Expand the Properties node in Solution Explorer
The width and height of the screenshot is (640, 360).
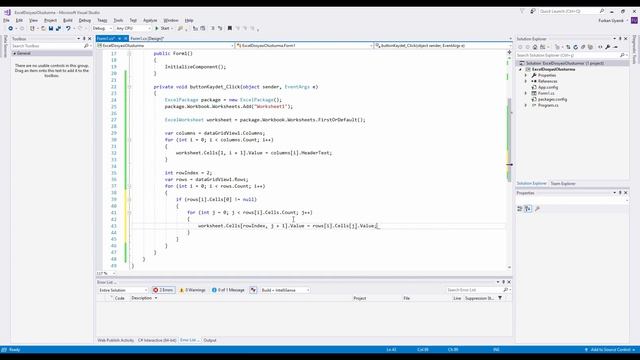tap(526, 75)
